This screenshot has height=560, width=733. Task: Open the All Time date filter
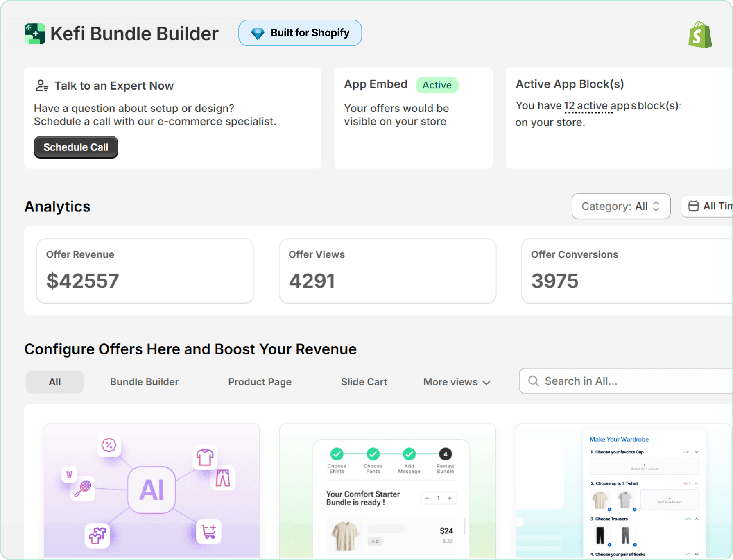click(x=707, y=206)
